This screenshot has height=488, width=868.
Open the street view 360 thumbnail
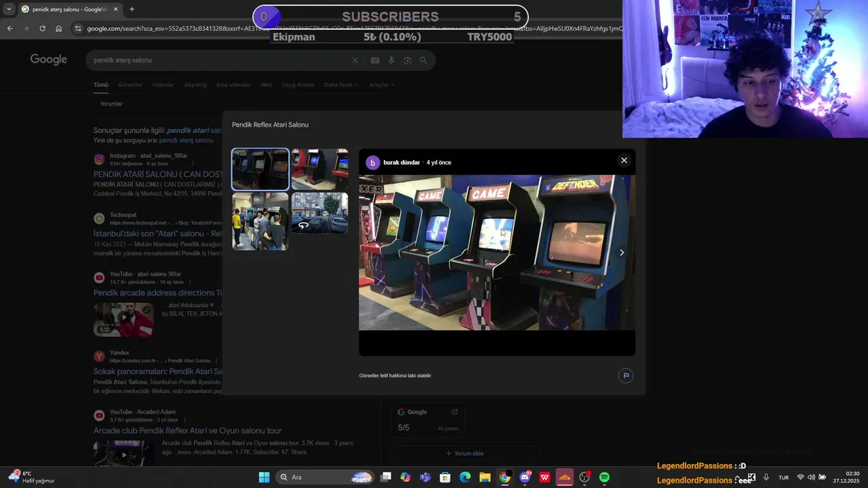point(319,213)
